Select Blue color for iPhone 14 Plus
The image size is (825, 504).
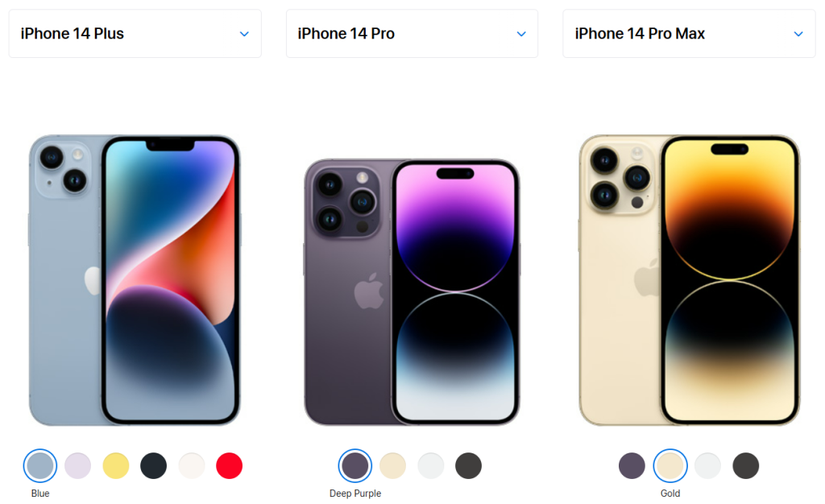(40, 465)
